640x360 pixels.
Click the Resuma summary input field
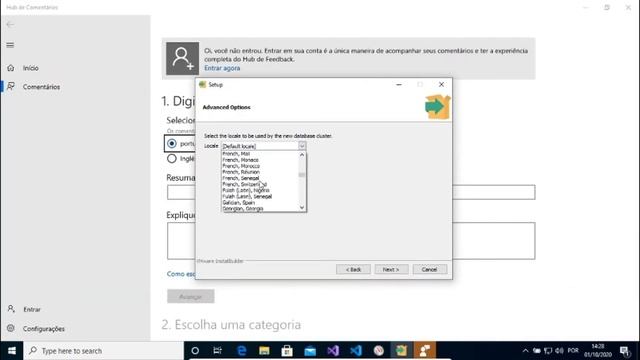[351, 192]
